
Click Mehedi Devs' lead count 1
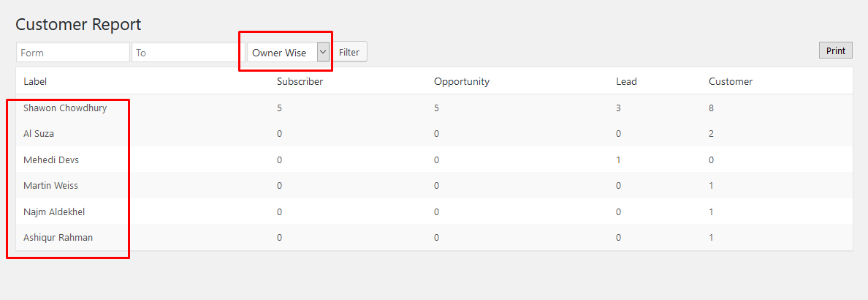tap(618, 160)
